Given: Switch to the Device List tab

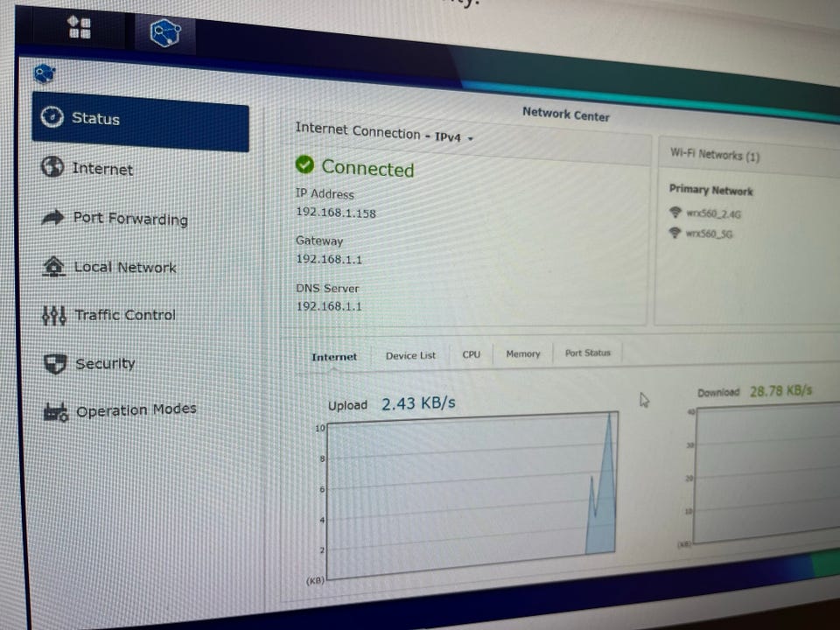Looking at the screenshot, I should click(x=410, y=356).
